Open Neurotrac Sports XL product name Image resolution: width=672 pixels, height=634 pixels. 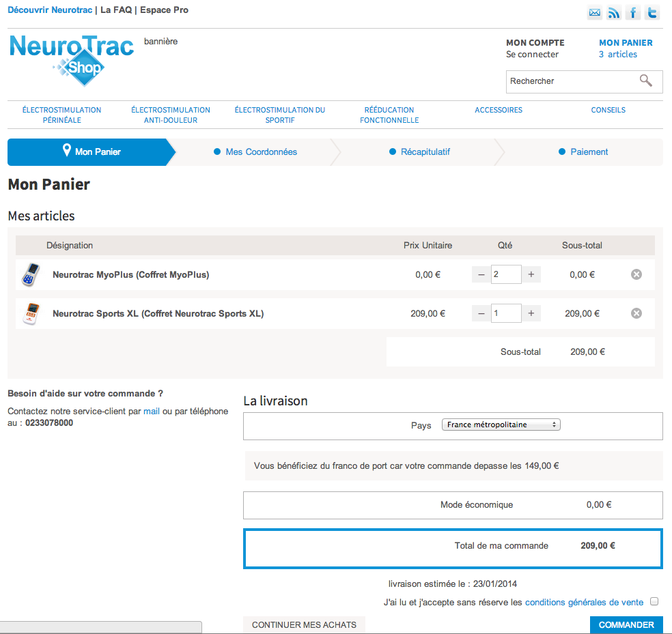pyautogui.click(x=158, y=313)
